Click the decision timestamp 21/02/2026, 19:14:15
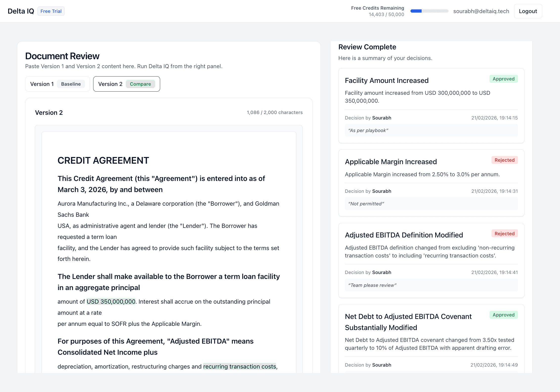Image resolution: width=560 pixels, height=392 pixels. (x=495, y=118)
